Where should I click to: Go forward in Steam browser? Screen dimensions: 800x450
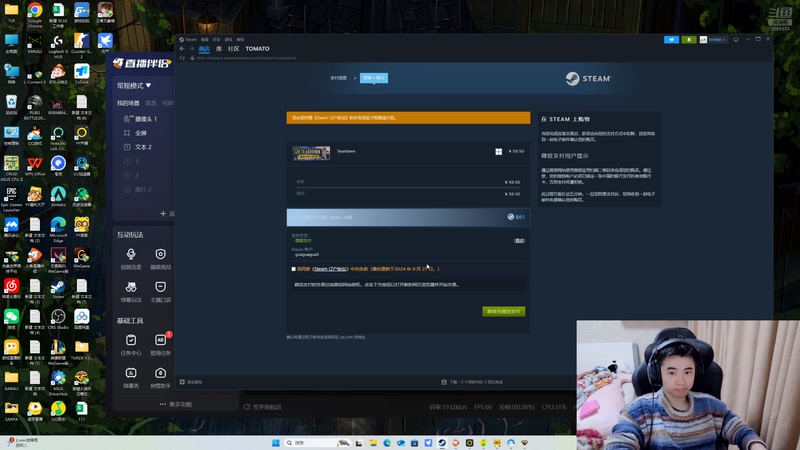pos(192,48)
